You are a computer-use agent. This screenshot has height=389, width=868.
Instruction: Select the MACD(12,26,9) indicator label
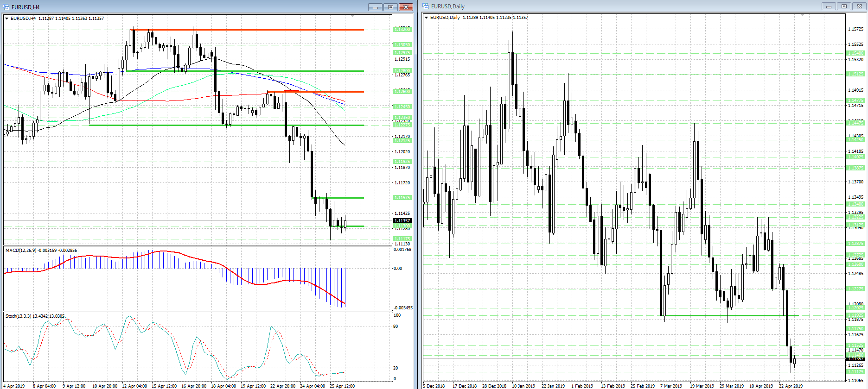41,251
